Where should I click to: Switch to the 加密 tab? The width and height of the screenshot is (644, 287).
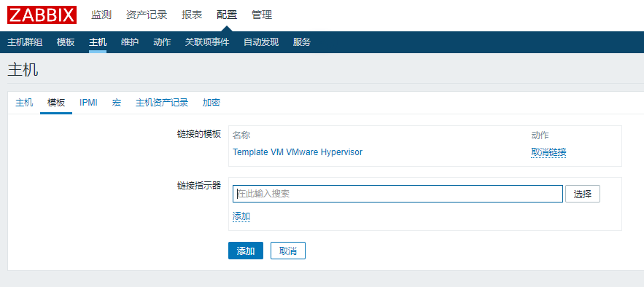(211, 103)
